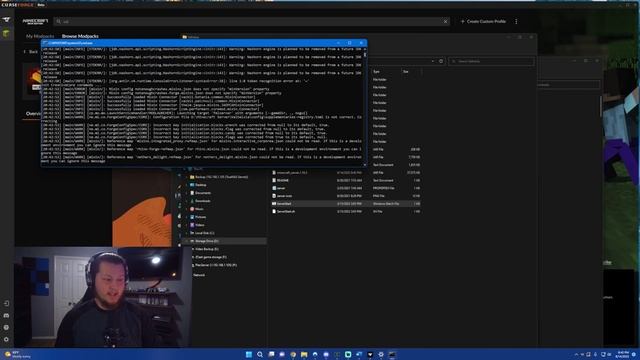Screen dimensions: 640x360
Task: Expand the Documents tree node
Action: [x=187, y=193]
